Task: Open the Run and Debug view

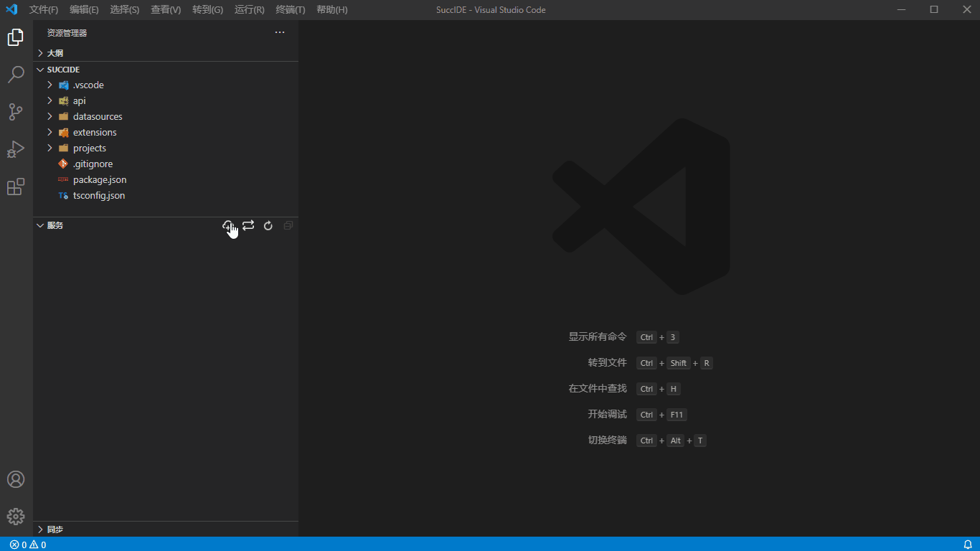Action: coord(16,149)
